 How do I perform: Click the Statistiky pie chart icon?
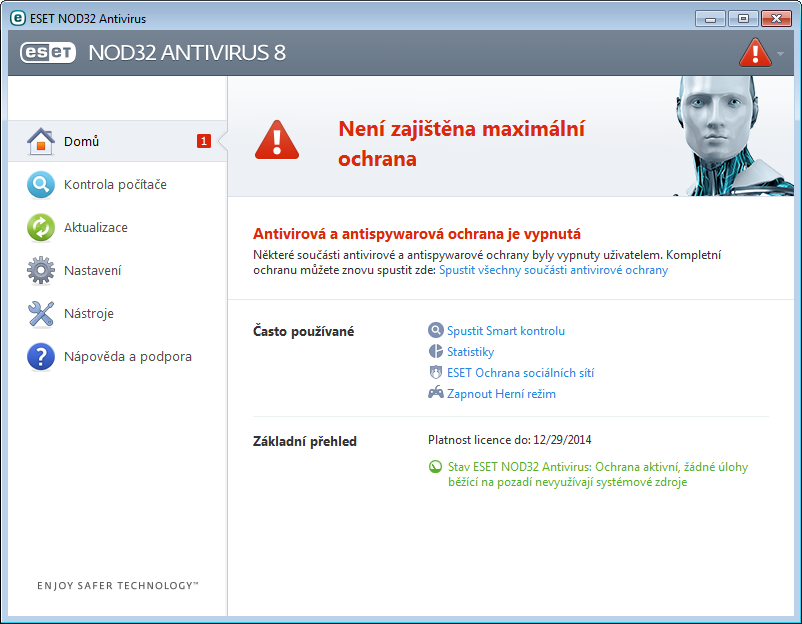(435, 351)
